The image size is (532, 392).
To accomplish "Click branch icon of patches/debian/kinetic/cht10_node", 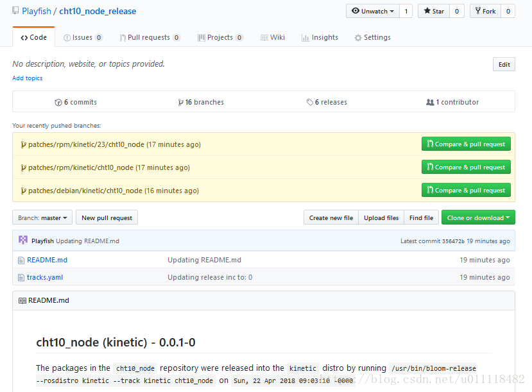I will coord(23,191).
